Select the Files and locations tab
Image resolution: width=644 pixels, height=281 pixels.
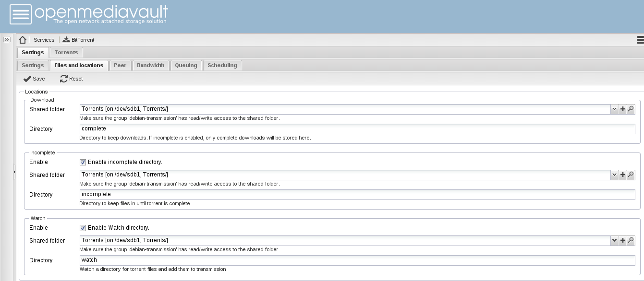(79, 65)
